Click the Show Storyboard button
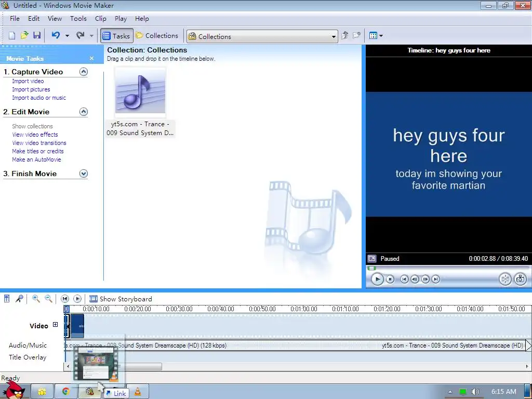The image size is (532, 399). (x=121, y=299)
